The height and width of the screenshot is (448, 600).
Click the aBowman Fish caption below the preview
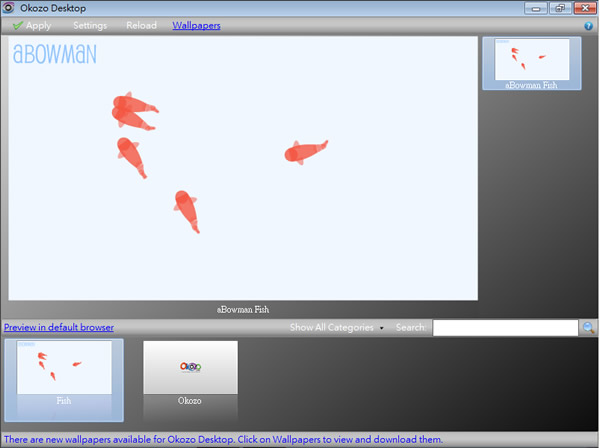pos(243,310)
